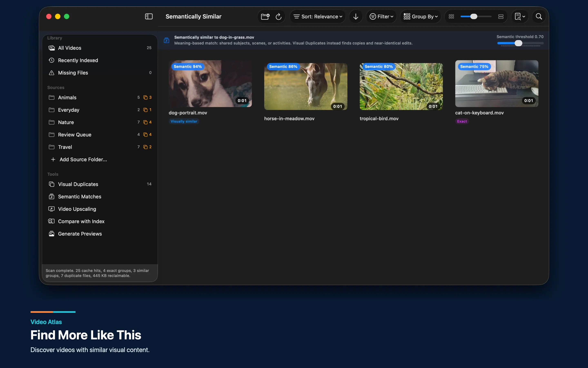The image size is (588, 368).
Task: Click the add source folder toolbar icon
Action: tap(265, 17)
